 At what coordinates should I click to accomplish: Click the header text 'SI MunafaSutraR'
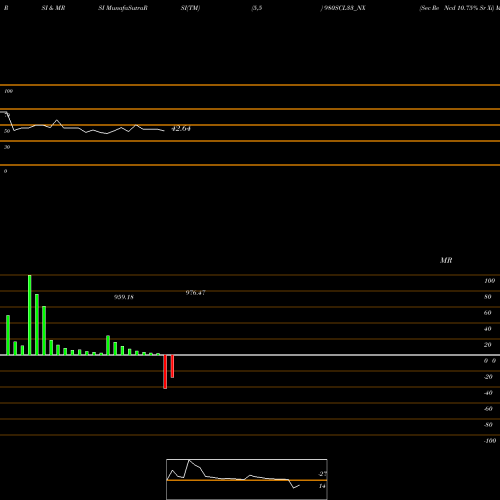123,8
